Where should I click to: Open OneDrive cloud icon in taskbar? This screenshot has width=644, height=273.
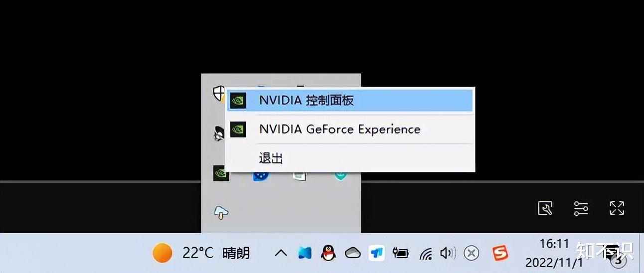(352, 253)
